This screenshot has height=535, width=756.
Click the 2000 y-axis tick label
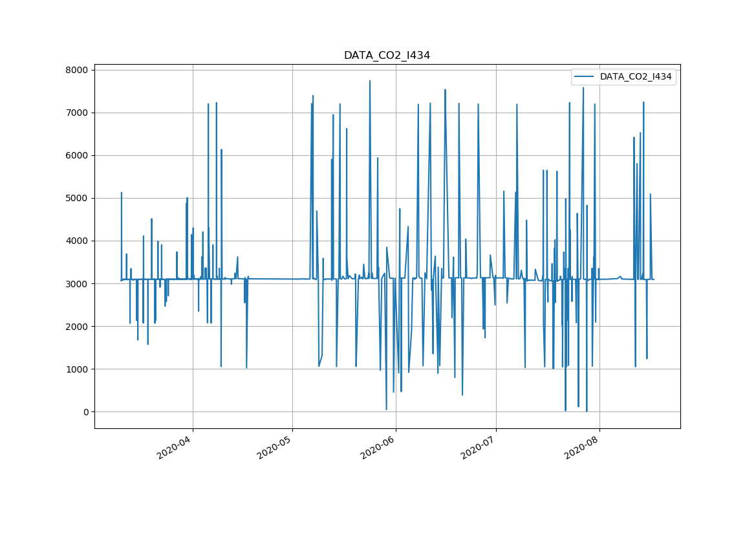76,326
